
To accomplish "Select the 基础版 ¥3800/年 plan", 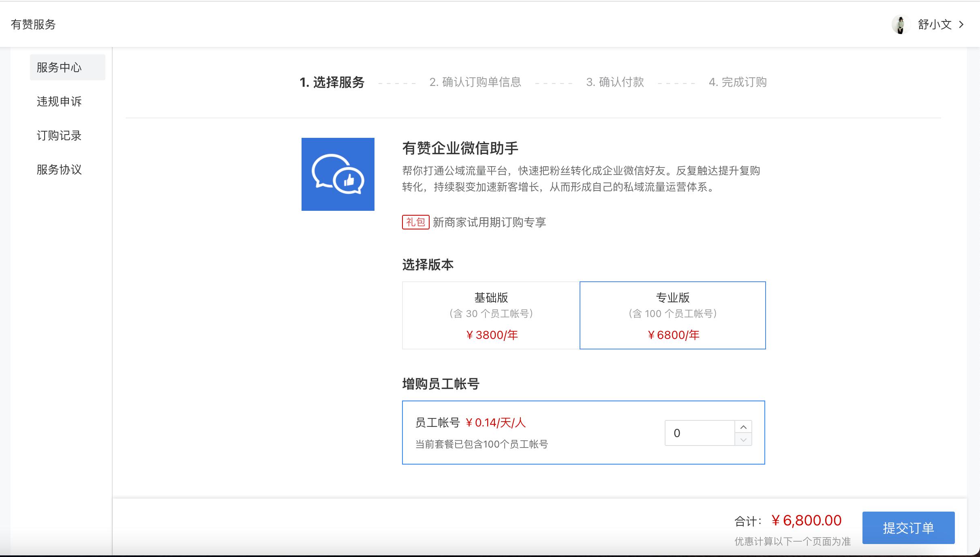I will (x=491, y=315).
